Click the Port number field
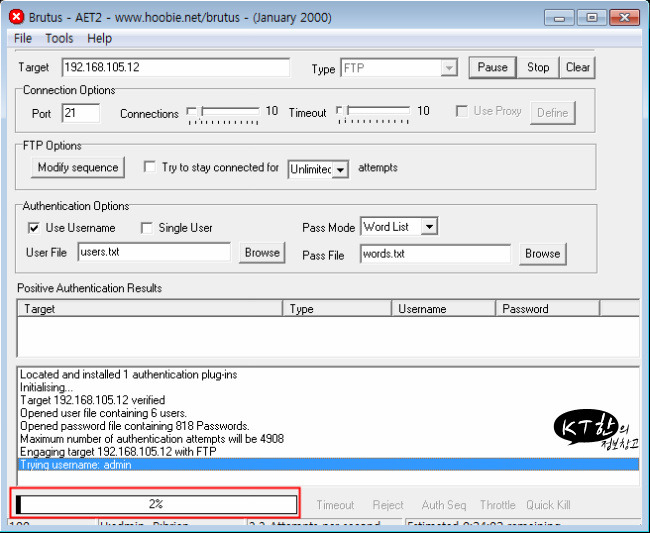 pyautogui.click(x=81, y=113)
